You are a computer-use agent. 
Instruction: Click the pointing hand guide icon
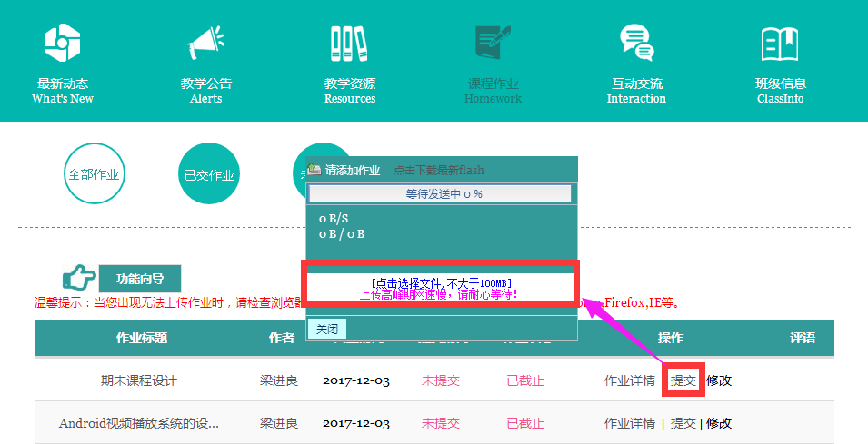[x=79, y=279]
